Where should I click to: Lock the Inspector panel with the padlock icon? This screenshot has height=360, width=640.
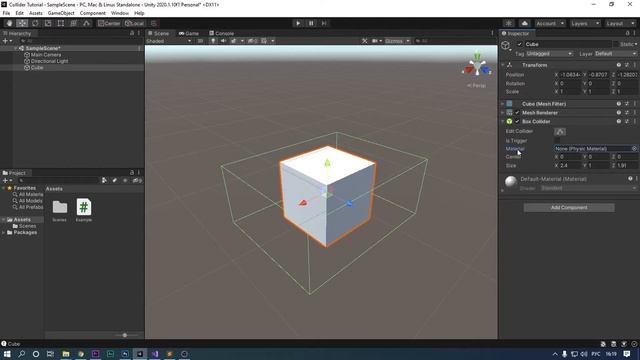coord(628,33)
